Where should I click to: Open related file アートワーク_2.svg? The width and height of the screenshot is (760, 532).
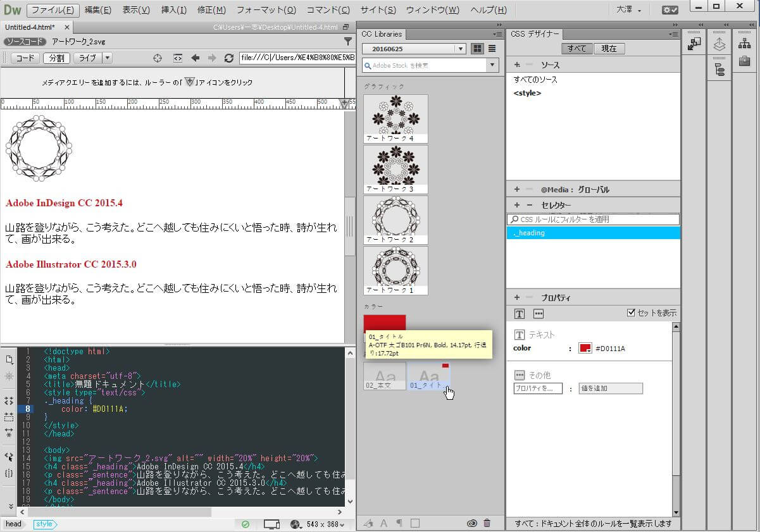78,41
